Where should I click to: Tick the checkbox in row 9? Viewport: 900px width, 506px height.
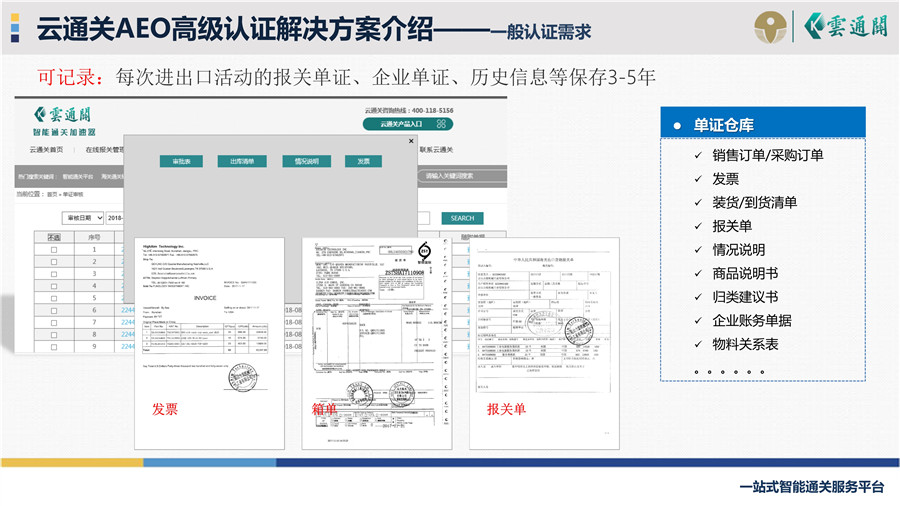(54, 347)
